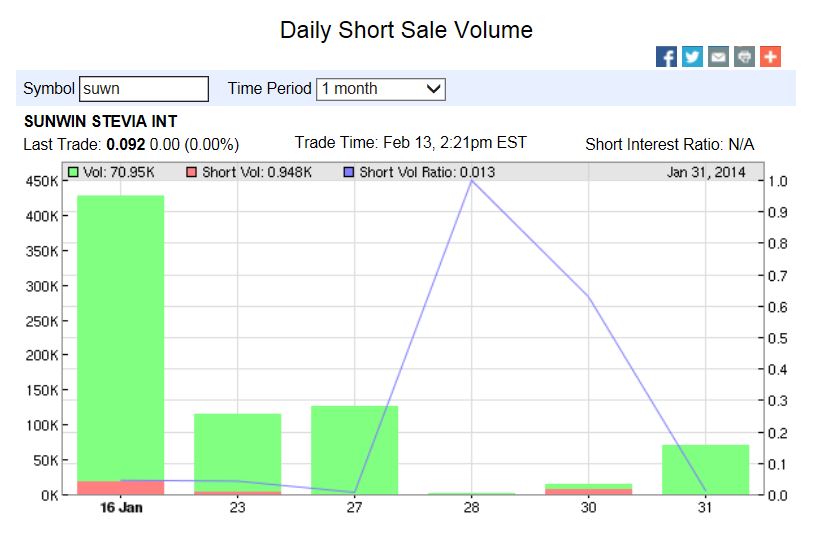The height and width of the screenshot is (534, 816).
Task: Share chart on Twitter
Action: [x=692, y=57]
